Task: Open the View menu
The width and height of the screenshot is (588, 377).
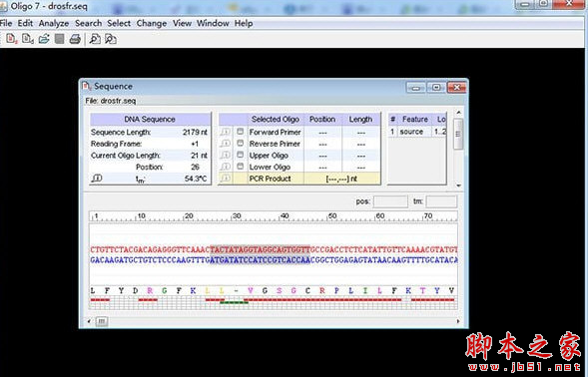Action: pos(182,23)
